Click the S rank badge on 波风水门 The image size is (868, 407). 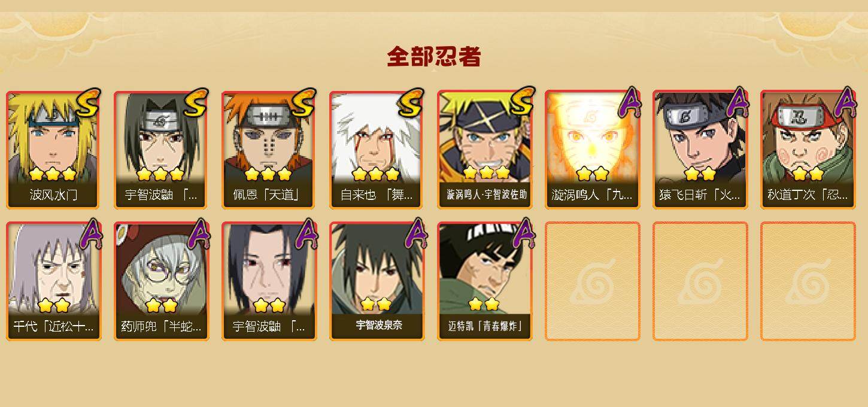88,103
